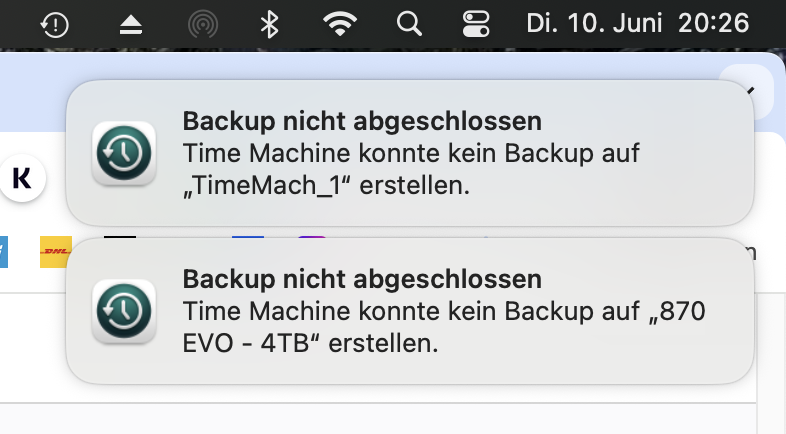This screenshot has width=786, height=434.
Task: Open the greyed-out AirPlay menu bar icon
Action: pos(202,25)
